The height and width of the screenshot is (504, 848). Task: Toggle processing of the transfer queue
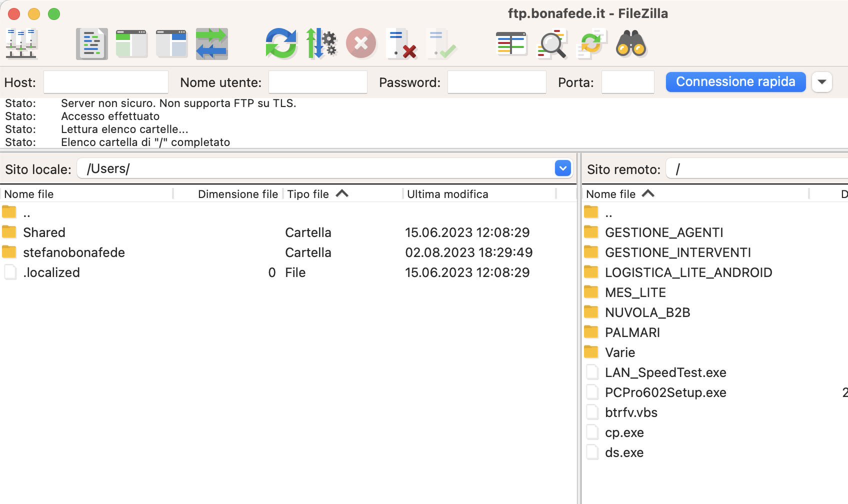pyautogui.click(x=321, y=44)
